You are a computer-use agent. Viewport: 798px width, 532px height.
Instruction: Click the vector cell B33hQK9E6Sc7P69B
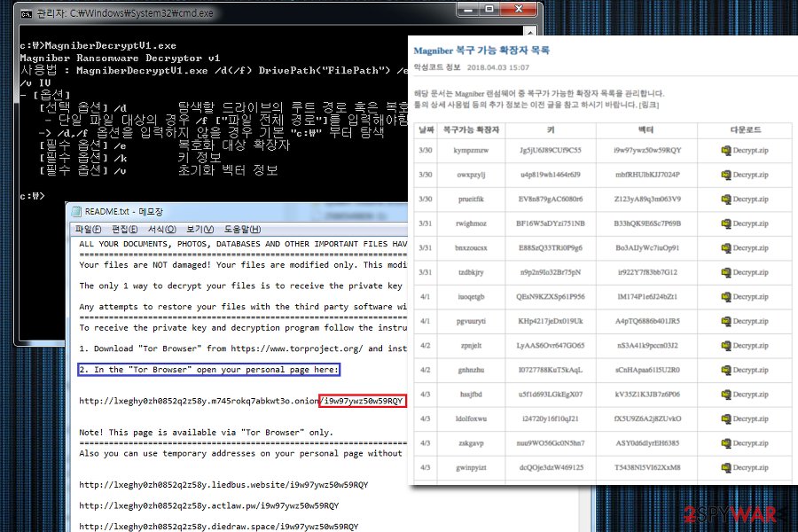647,223
